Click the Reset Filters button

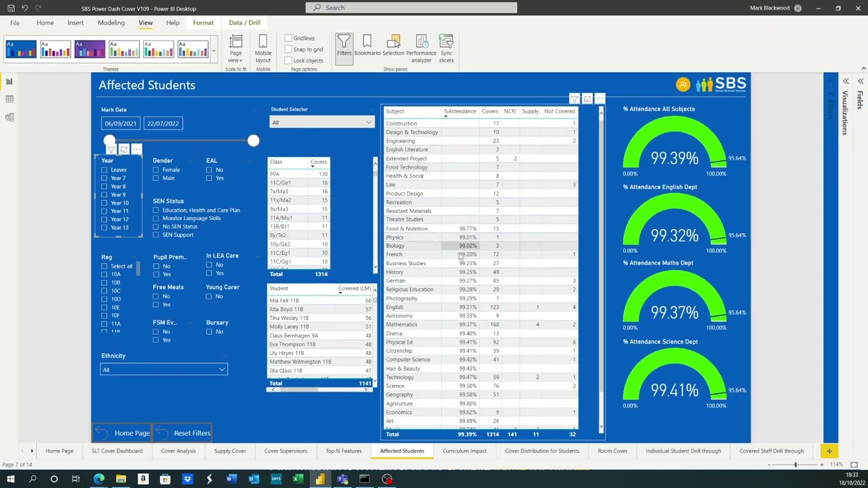184,433
